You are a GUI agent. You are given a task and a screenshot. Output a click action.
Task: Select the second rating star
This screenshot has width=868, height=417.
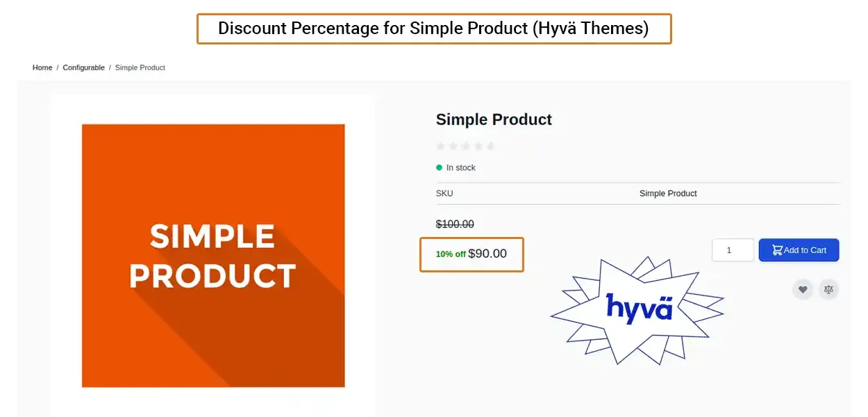click(453, 146)
